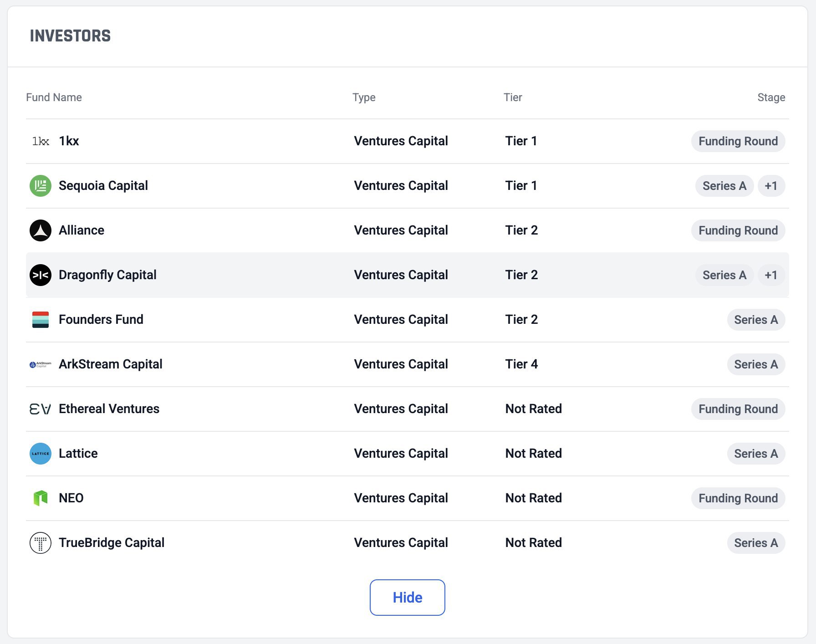
Task: Click the Stage column header
Action: tap(771, 97)
